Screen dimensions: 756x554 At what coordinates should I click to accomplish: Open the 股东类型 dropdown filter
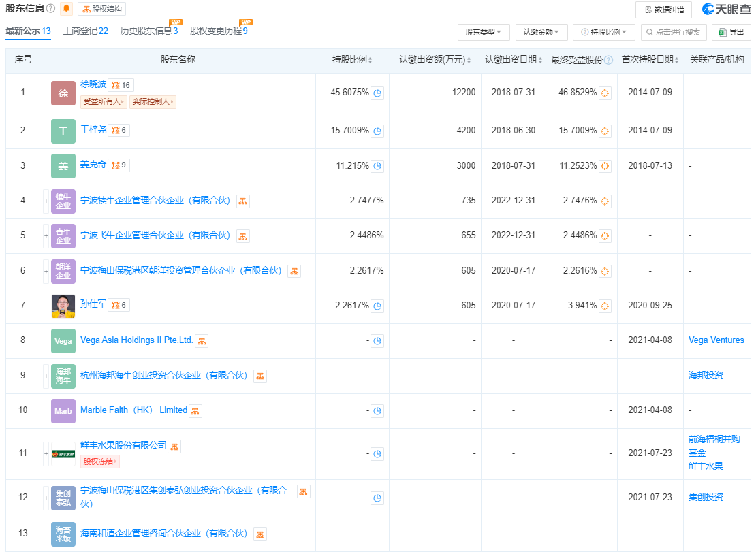point(484,32)
